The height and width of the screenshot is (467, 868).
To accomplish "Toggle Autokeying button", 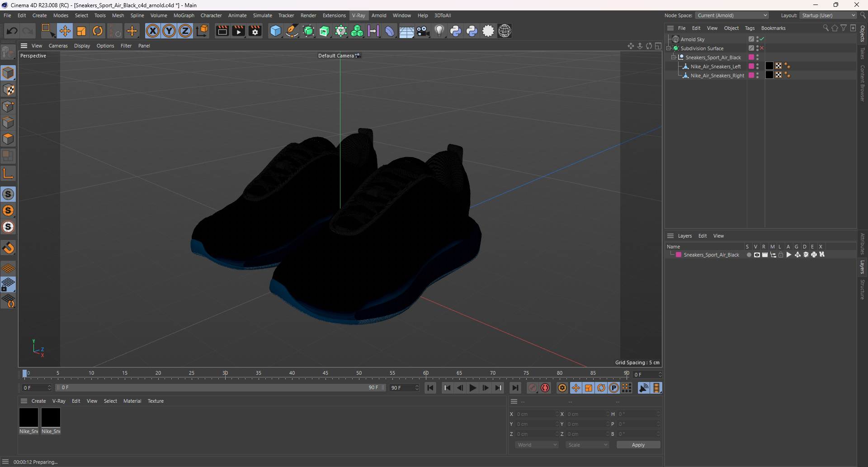I will (545, 388).
